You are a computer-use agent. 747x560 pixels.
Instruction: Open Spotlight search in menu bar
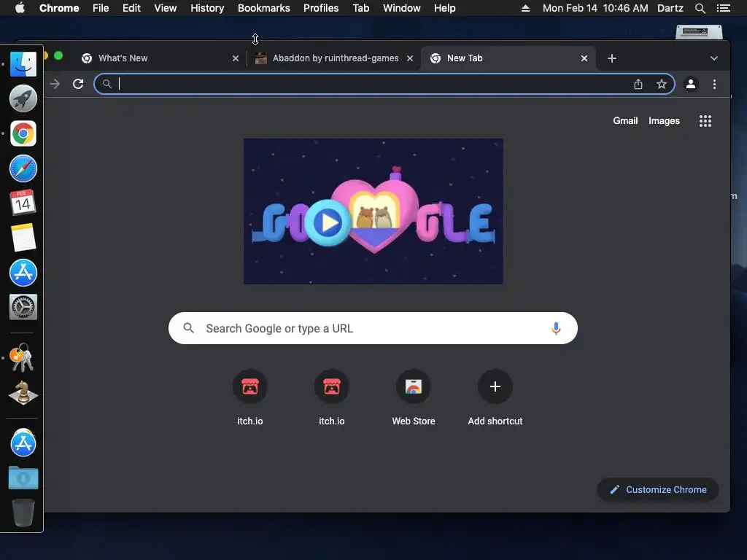(x=700, y=8)
